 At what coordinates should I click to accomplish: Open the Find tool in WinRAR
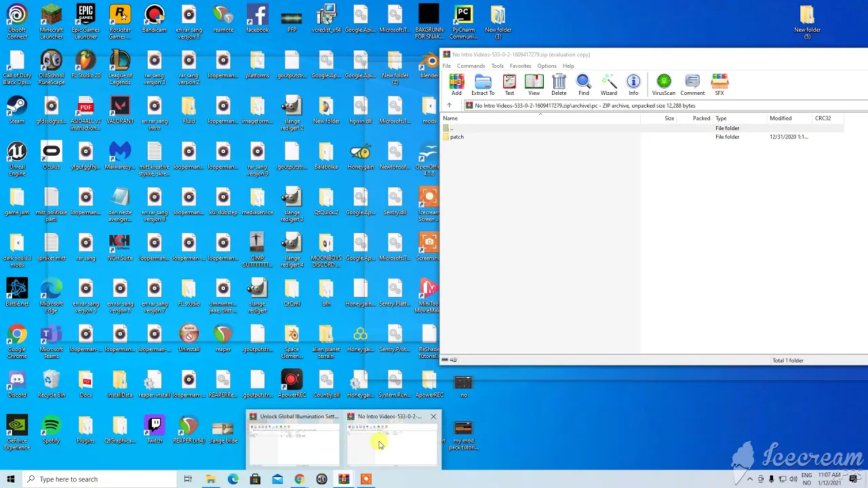584,85
